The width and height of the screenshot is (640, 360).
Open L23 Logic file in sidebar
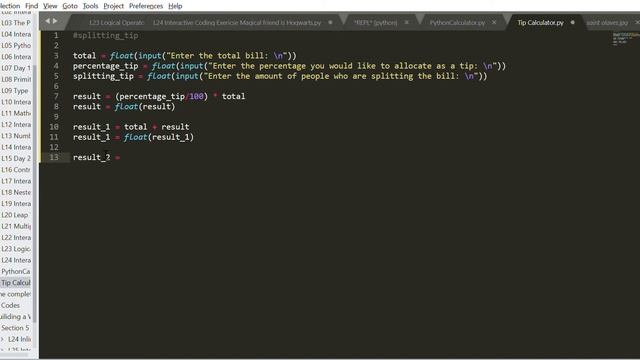pos(16,249)
